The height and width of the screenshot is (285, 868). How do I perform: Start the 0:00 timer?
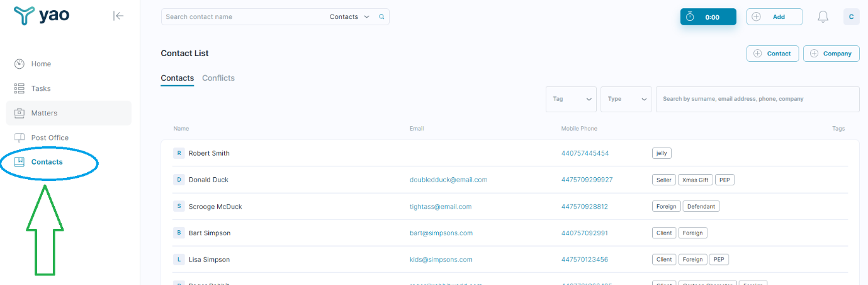(x=708, y=17)
